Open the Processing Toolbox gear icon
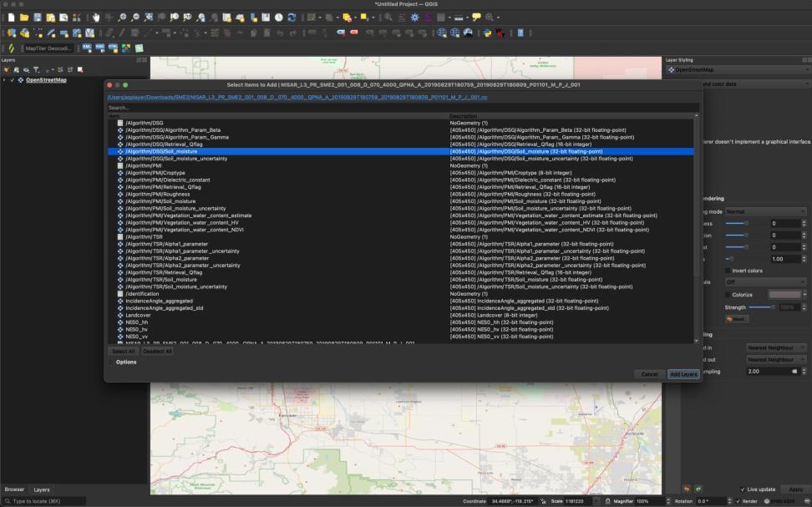 point(415,18)
